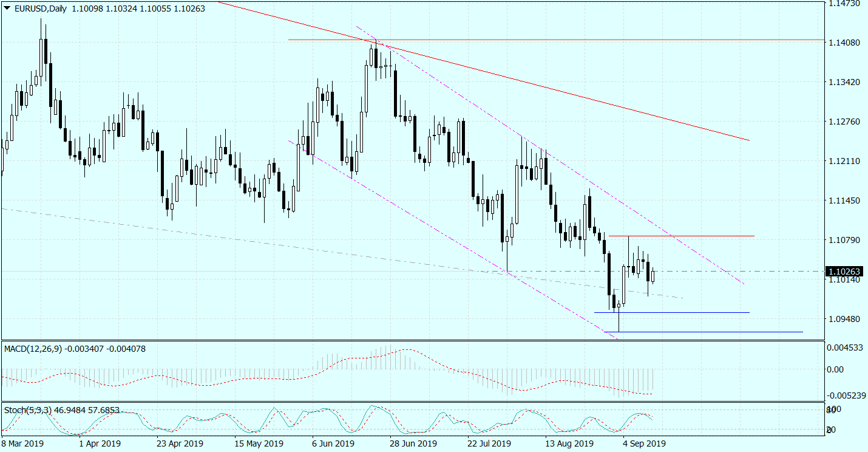Viewport: 868px width, 452px height.
Task: Click the 1.13420 price axis label
Action: (x=844, y=82)
